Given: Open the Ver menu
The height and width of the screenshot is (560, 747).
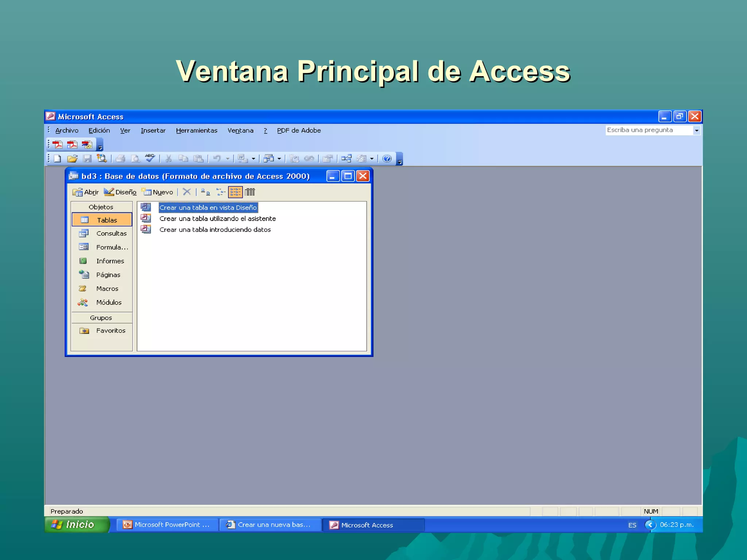Looking at the screenshot, I should tap(125, 131).
